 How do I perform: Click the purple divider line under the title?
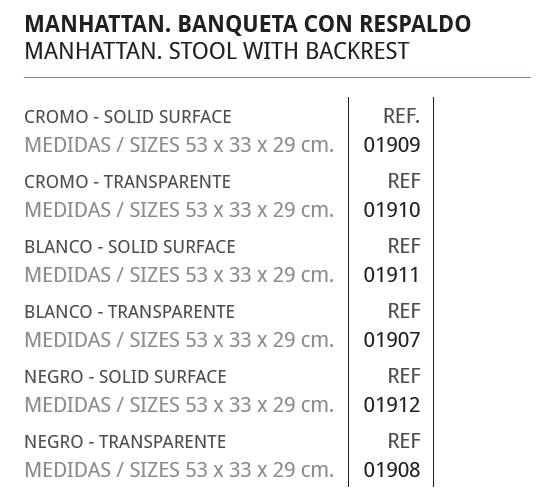point(277,77)
